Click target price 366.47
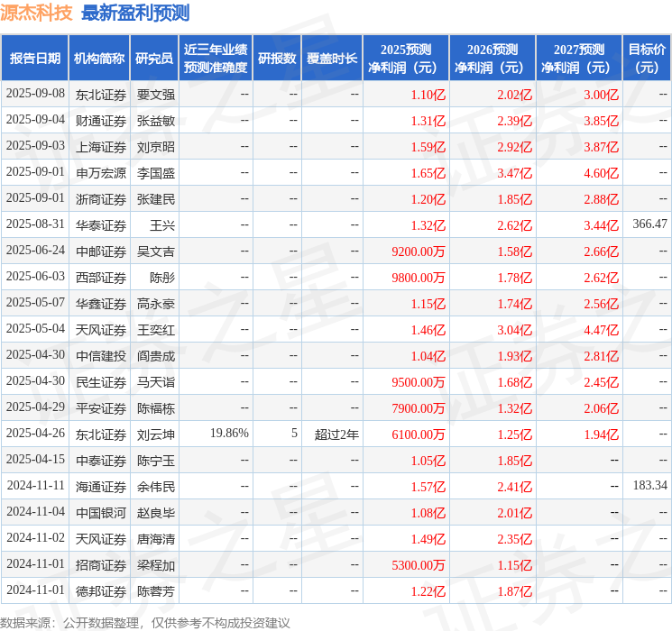The width and height of the screenshot is (672, 631). pos(650,224)
